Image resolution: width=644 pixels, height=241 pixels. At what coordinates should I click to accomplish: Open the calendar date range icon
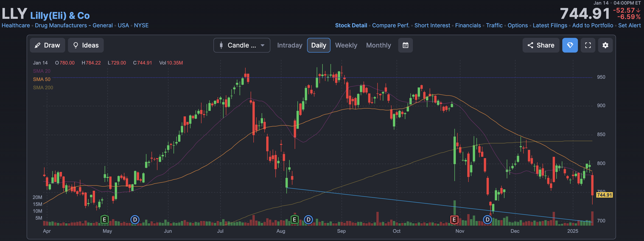[405, 45]
